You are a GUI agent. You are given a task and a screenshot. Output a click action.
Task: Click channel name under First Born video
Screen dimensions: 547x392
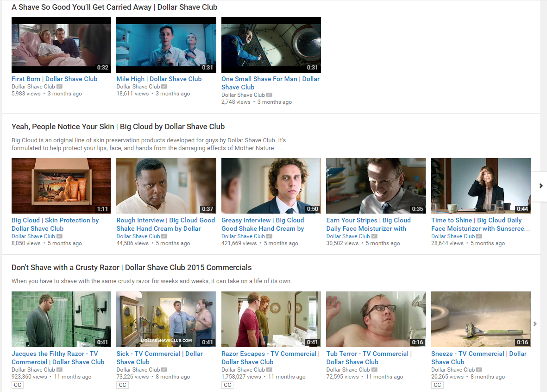[x=33, y=87]
